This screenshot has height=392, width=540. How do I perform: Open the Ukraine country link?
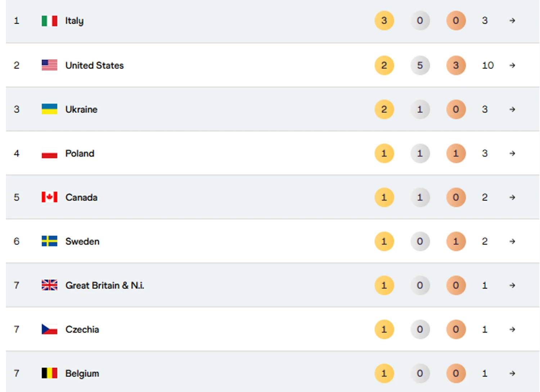[81, 109]
